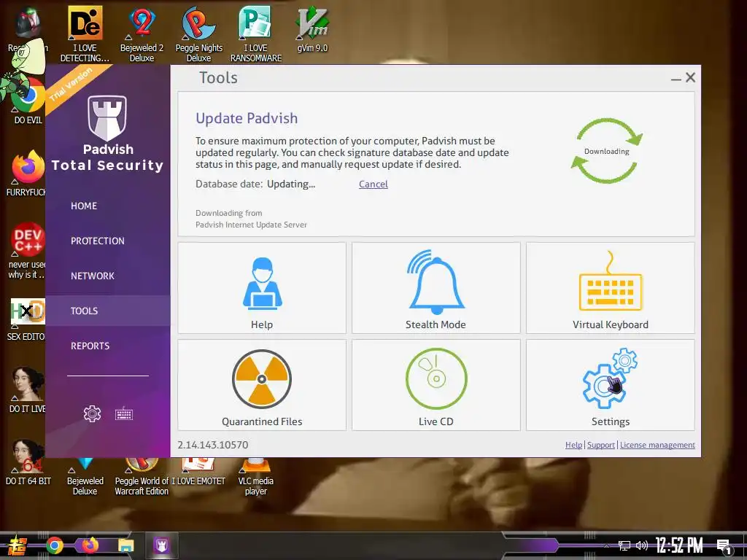Open the notification center icon
This screenshot has height=560, width=747.
coord(724,547)
